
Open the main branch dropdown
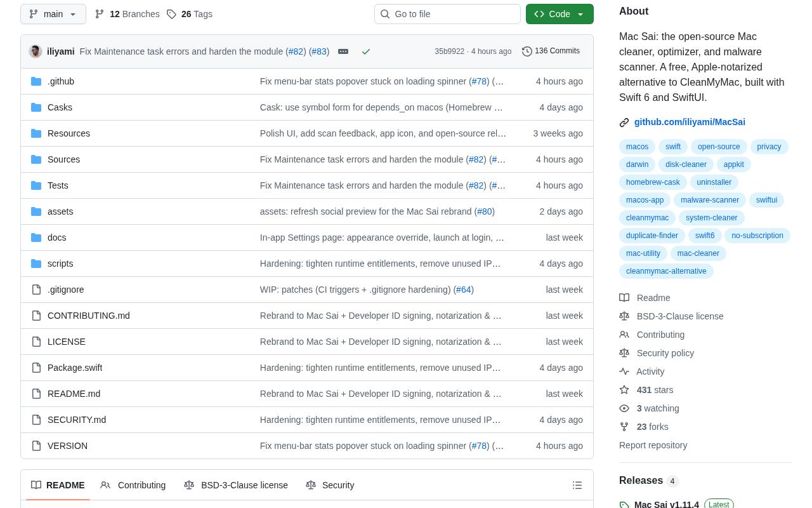point(53,14)
